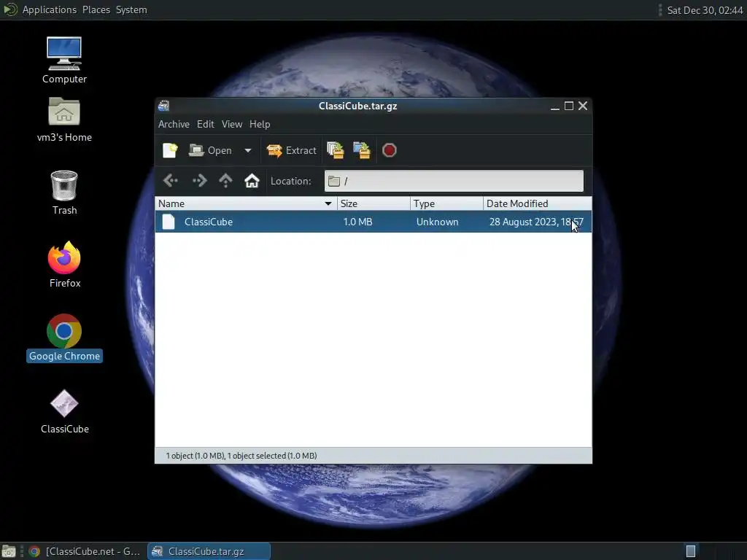Maximize the ClassiCube.tar.gz window
This screenshot has width=747, height=560.
tap(569, 106)
